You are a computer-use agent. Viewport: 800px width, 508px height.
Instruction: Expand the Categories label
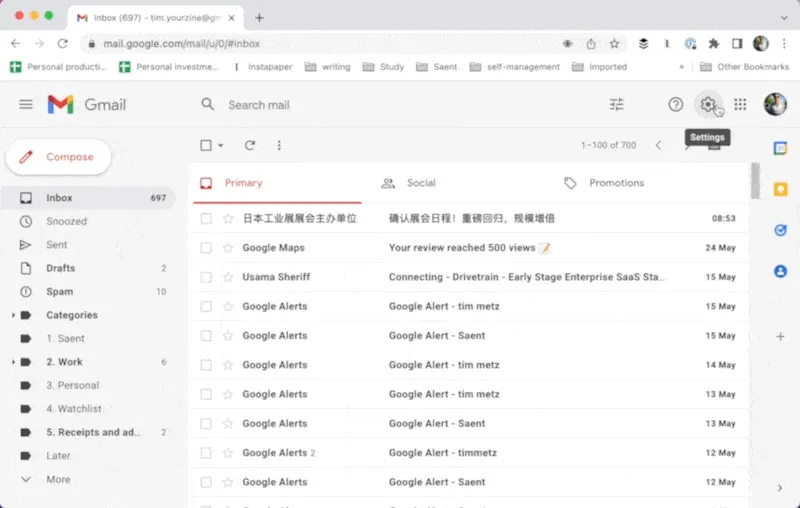13,315
